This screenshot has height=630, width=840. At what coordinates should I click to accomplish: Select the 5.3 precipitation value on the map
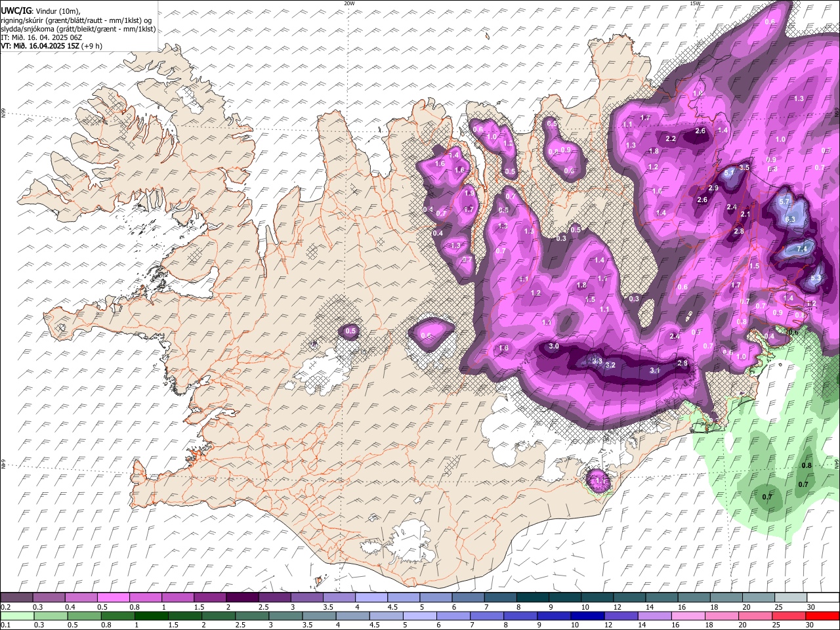click(816, 279)
